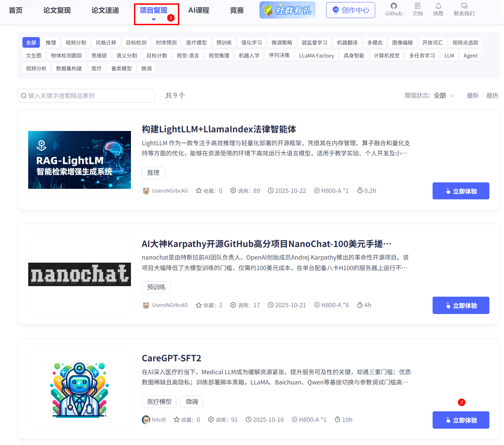
Task: Enable the LLaMA Factory filter tag
Action: click(316, 55)
